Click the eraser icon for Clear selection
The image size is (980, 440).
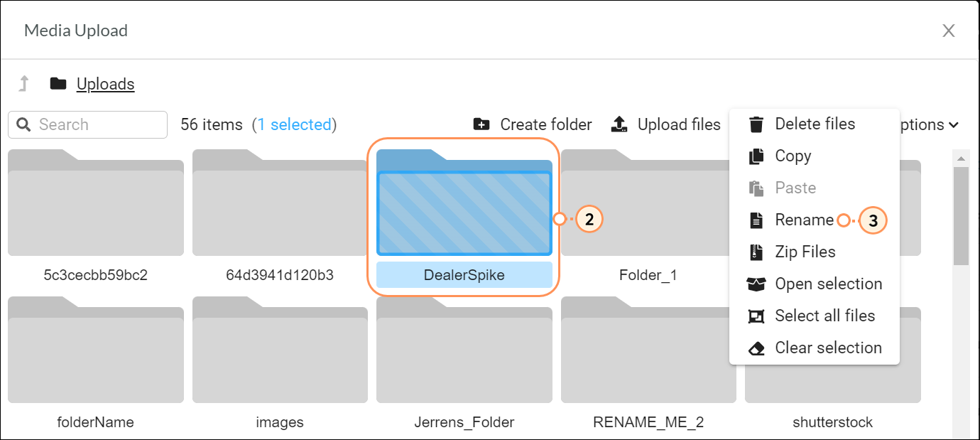(756, 348)
